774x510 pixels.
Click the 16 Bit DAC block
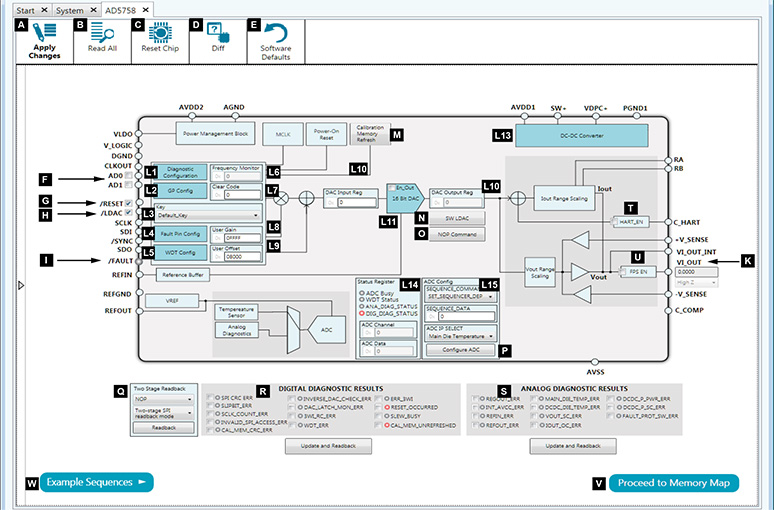click(405, 198)
